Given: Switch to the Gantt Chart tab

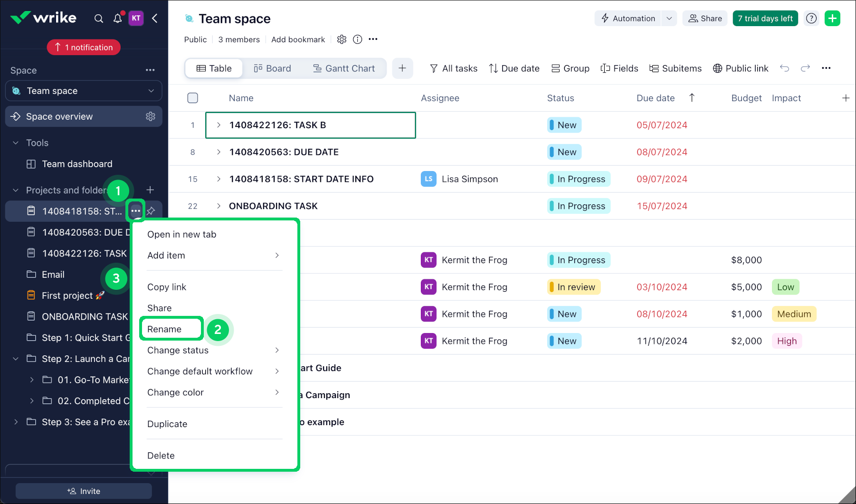Looking at the screenshot, I should [344, 68].
